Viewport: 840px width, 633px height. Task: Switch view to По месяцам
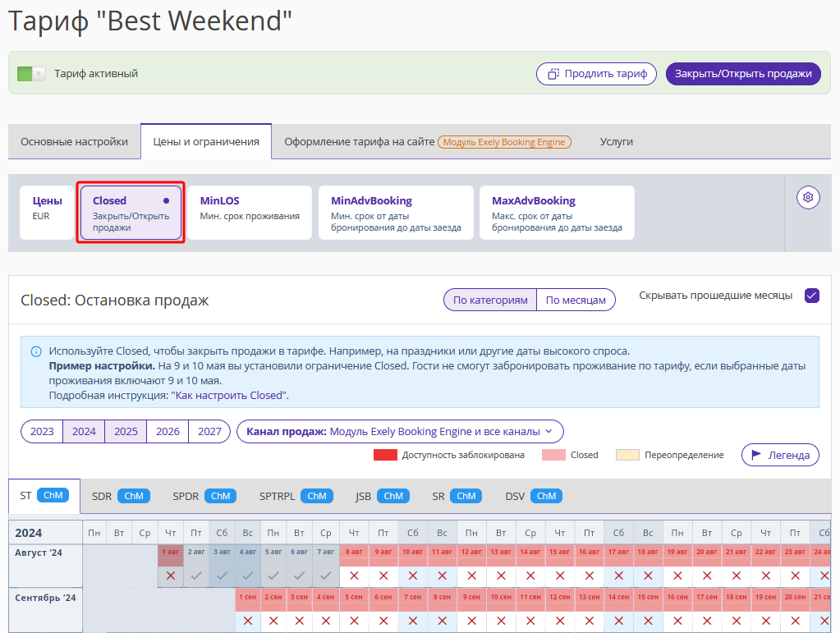pos(576,300)
